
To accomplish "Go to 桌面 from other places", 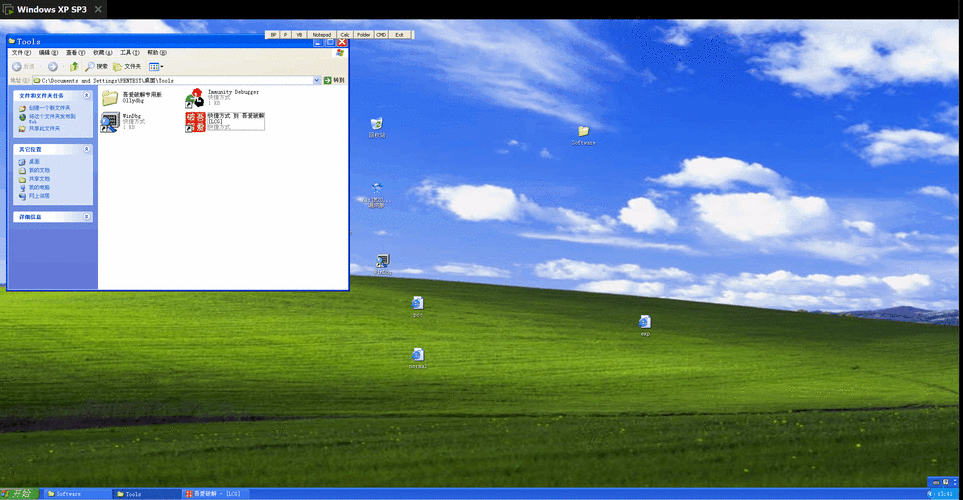I will coord(34,162).
